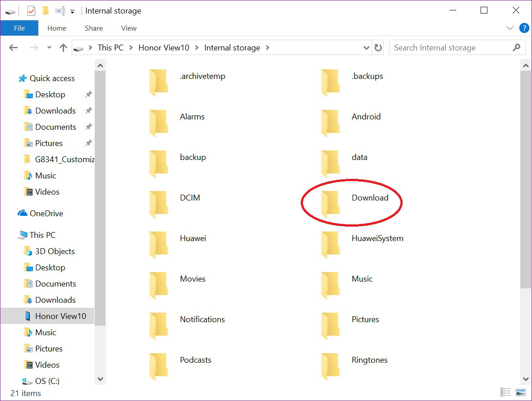Click the Music item under This PC
The height and width of the screenshot is (401, 532).
point(46,333)
